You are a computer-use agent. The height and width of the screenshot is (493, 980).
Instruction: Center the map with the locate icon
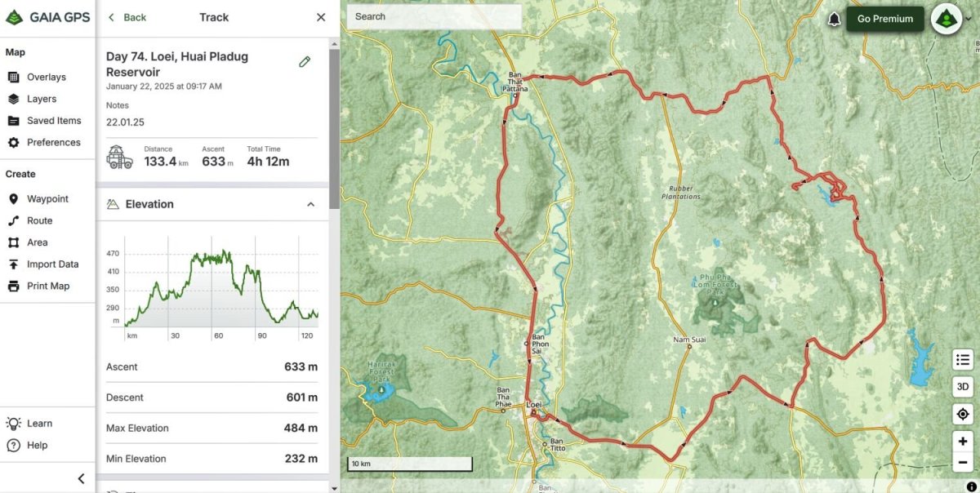coord(962,414)
